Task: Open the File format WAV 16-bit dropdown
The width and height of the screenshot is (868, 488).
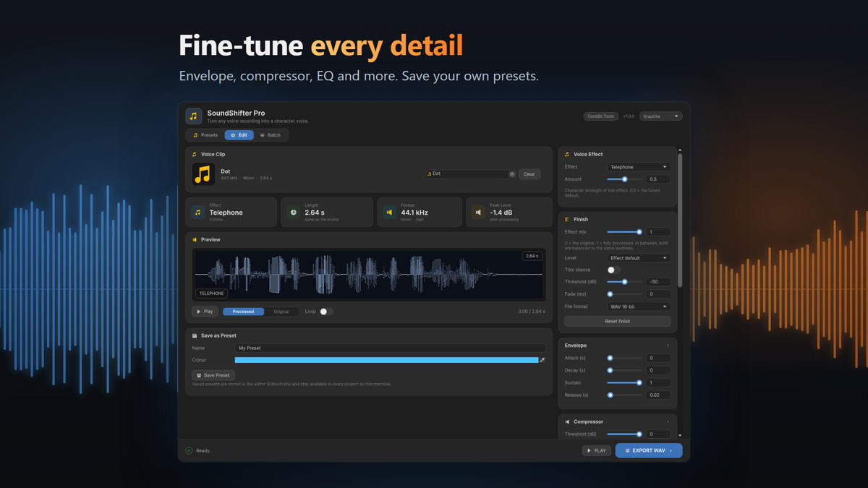Action: point(638,307)
